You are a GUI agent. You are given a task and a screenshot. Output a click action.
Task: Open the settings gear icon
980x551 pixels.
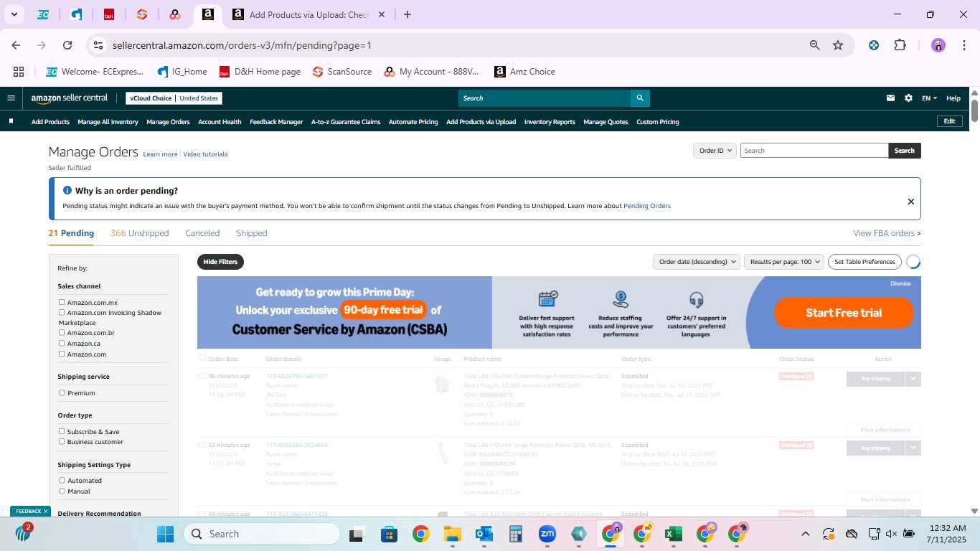coord(908,98)
